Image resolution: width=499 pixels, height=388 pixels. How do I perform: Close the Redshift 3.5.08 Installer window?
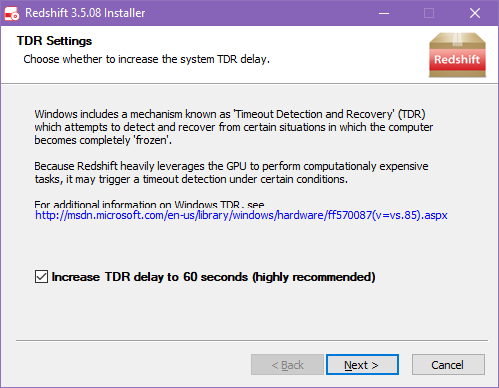coord(475,13)
